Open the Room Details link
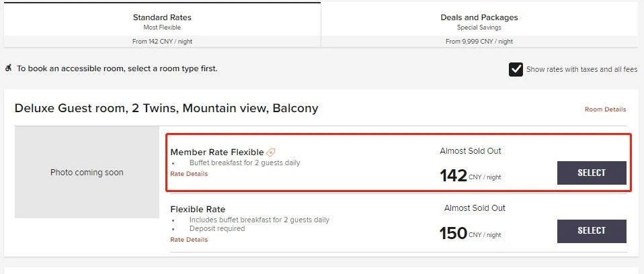This screenshot has height=274, width=644. tap(606, 109)
